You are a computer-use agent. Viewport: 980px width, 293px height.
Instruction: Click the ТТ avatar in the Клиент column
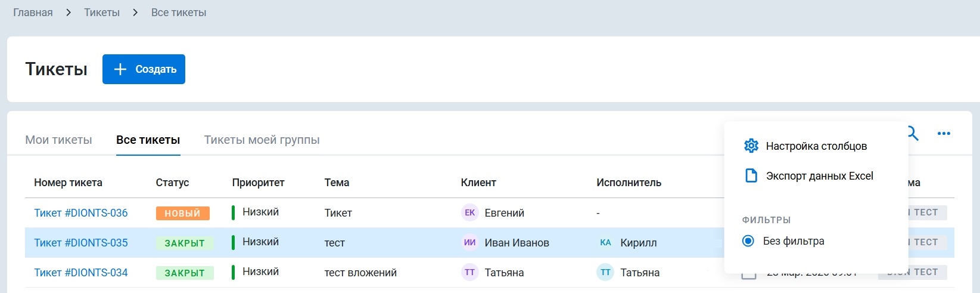coord(469,272)
